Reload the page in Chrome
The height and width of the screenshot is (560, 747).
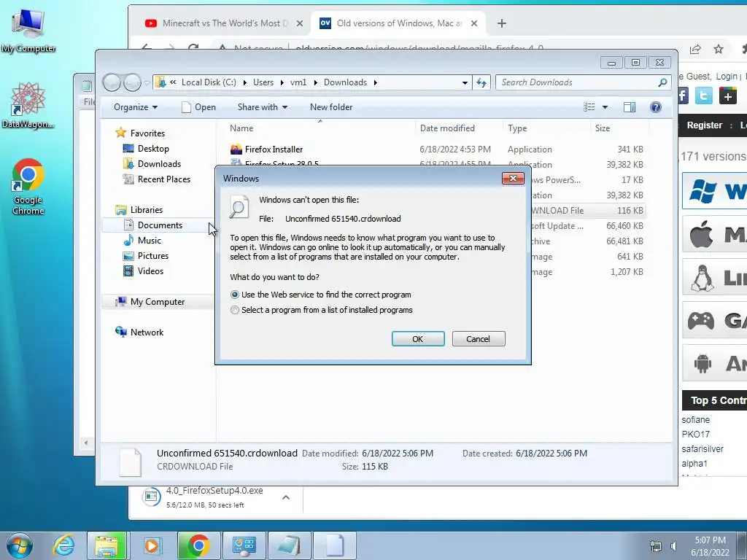point(193,48)
